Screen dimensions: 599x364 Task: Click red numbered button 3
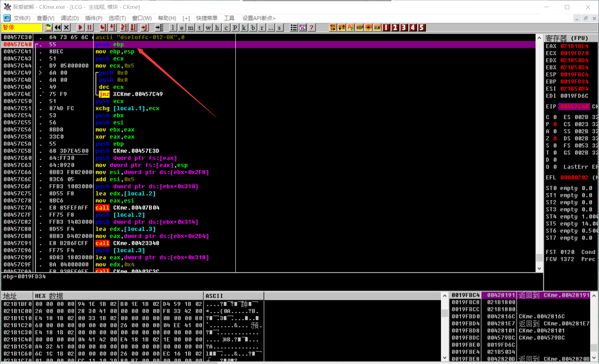pyautogui.click(x=404, y=28)
